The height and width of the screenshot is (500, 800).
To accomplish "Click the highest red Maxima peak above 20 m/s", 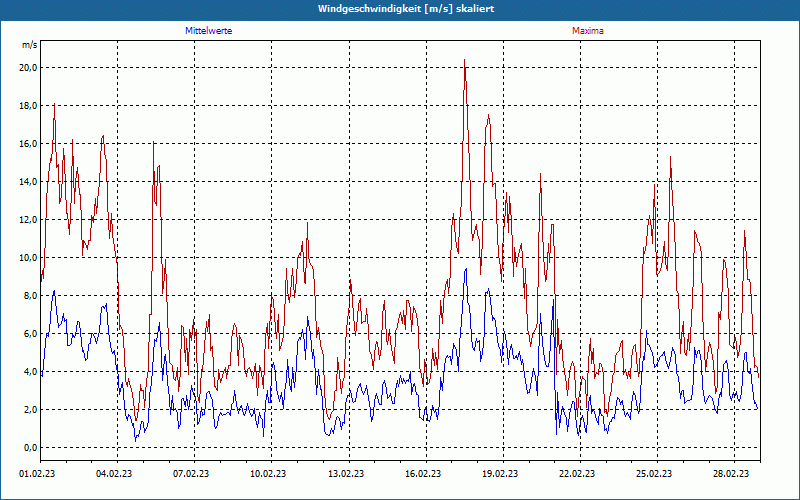I will point(464,60).
